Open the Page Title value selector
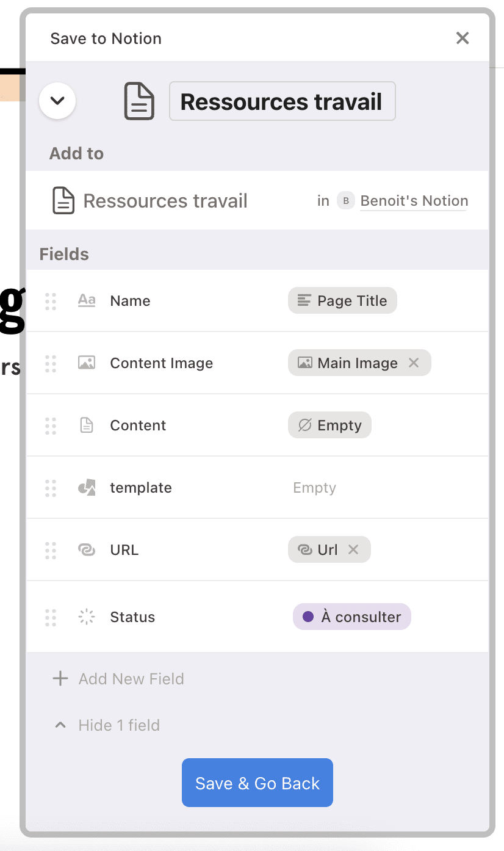The width and height of the screenshot is (504, 851). point(342,300)
